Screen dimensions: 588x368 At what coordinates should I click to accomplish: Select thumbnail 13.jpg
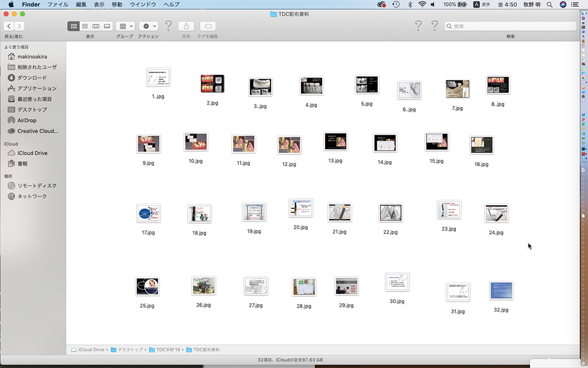pyautogui.click(x=335, y=141)
